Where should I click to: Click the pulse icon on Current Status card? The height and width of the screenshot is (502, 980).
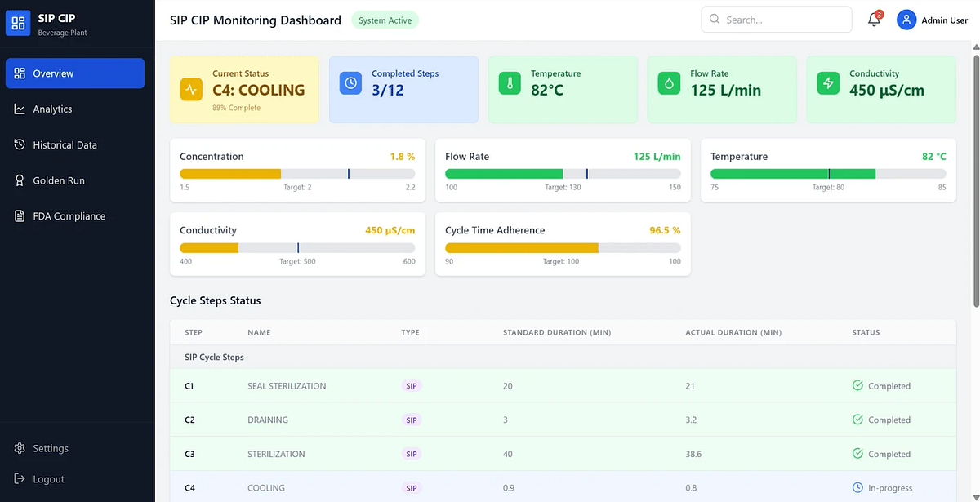tap(191, 90)
